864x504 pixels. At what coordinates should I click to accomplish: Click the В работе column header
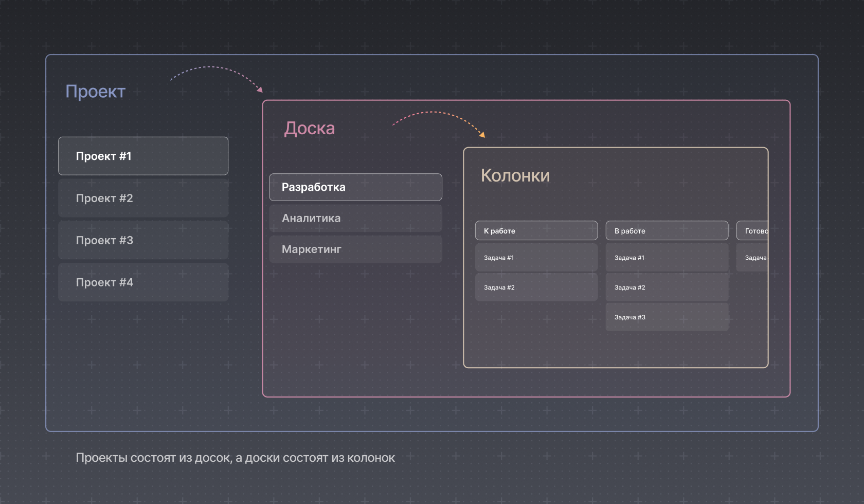(x=667, y=231)
